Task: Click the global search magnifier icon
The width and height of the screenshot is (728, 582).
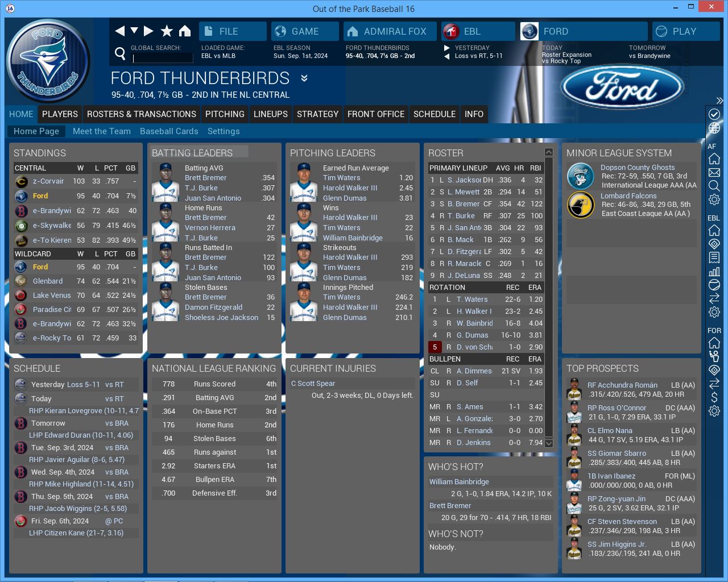Action: point(120,53)
